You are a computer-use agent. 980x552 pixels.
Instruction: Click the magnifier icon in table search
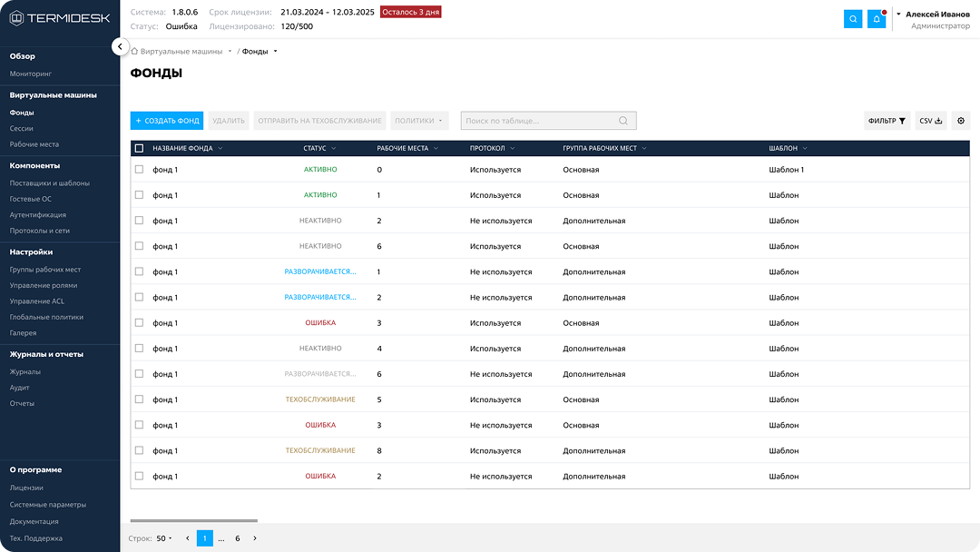[x=623, y=121]
